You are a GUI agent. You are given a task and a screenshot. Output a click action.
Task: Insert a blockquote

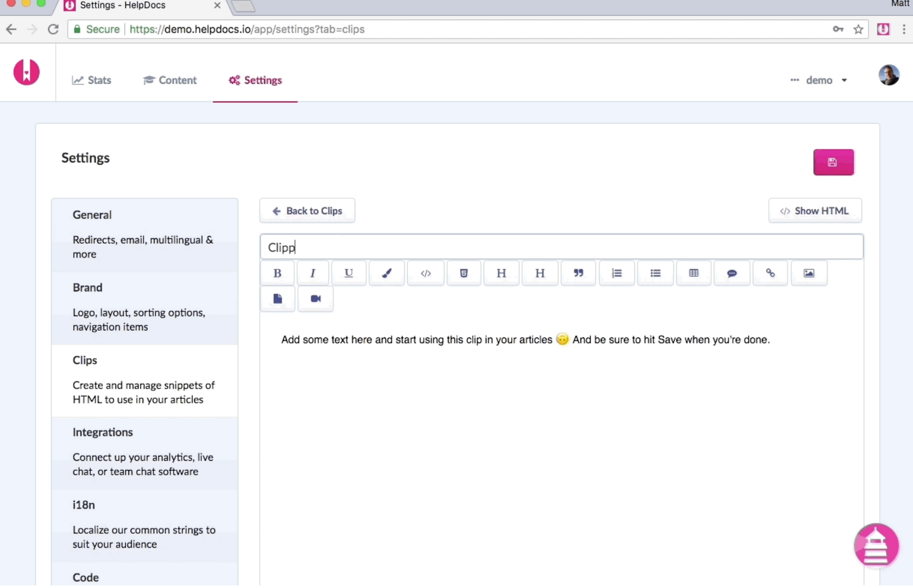click(578, 273)
